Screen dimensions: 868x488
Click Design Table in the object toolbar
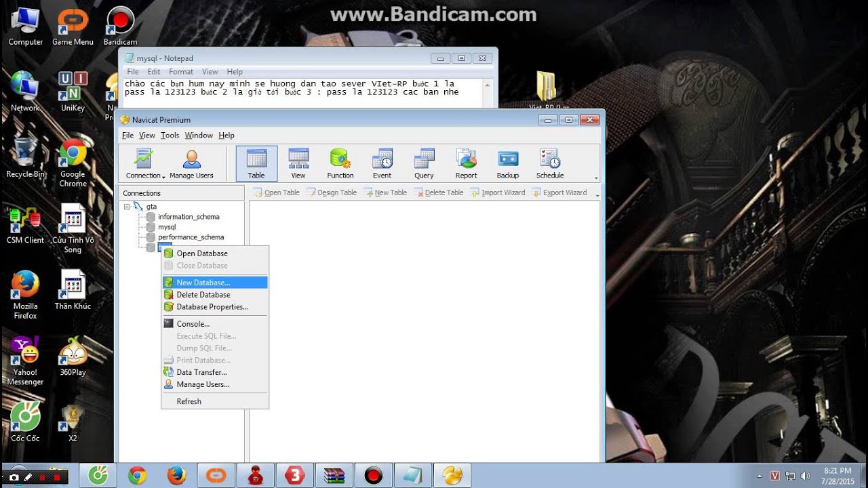[332, 192]
